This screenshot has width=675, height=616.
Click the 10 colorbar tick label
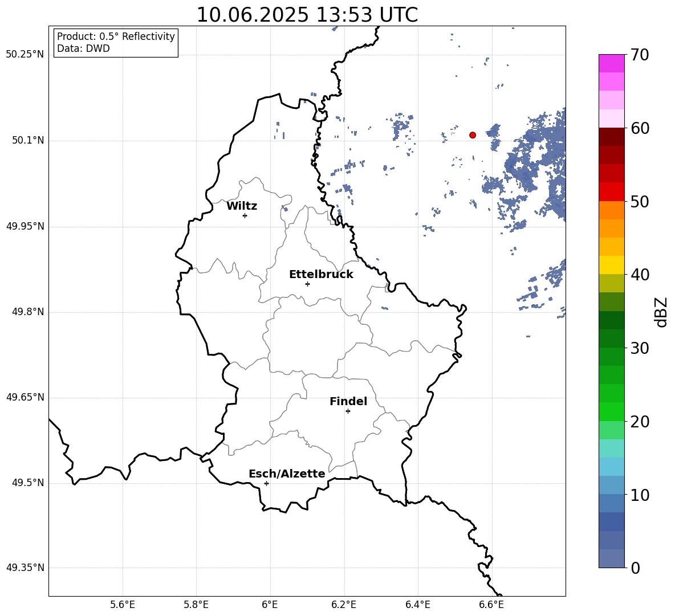640,495
